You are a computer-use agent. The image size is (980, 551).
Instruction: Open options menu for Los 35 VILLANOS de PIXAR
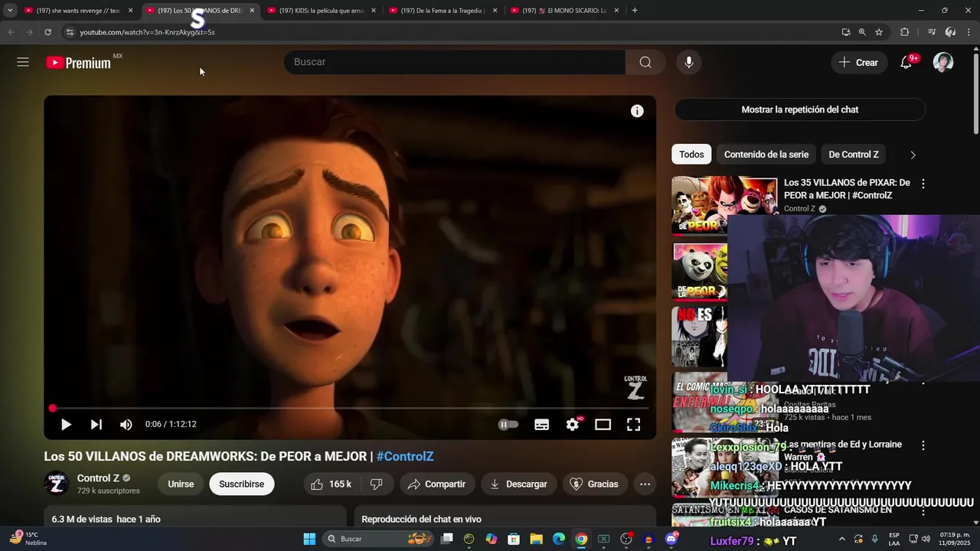click(923, 184)
